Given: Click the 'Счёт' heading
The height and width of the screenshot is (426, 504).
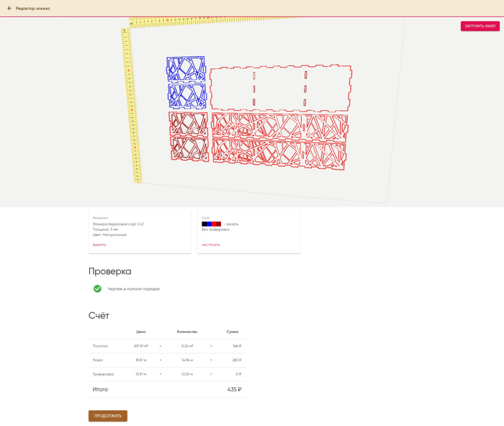Looking at the screenshot, I should tap(99, 315).
